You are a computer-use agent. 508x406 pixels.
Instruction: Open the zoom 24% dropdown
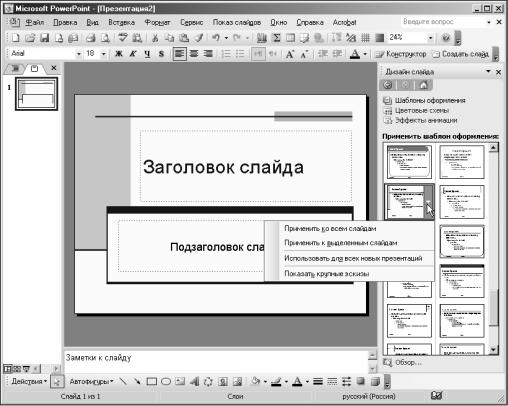(x=430, y=38)
